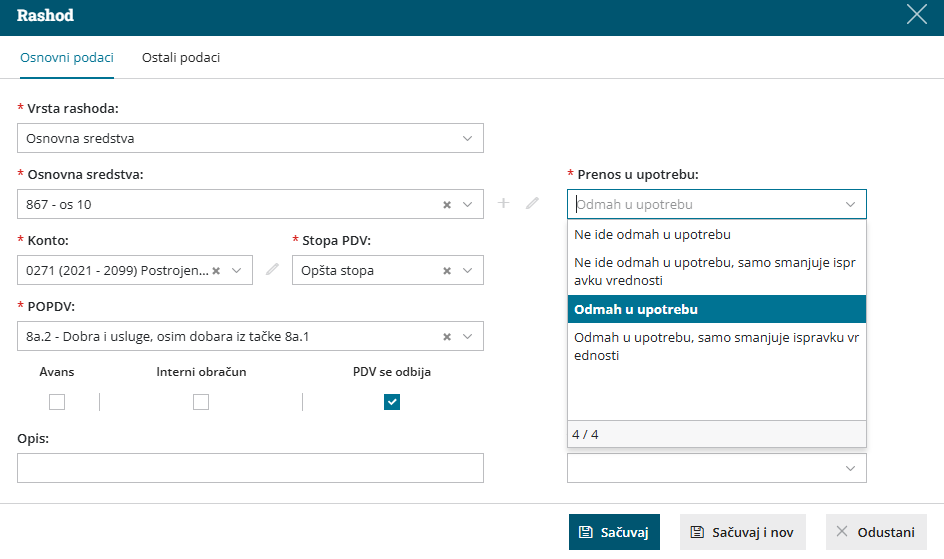Click the Sačuvaj i nov button

(x=743, y=532)
